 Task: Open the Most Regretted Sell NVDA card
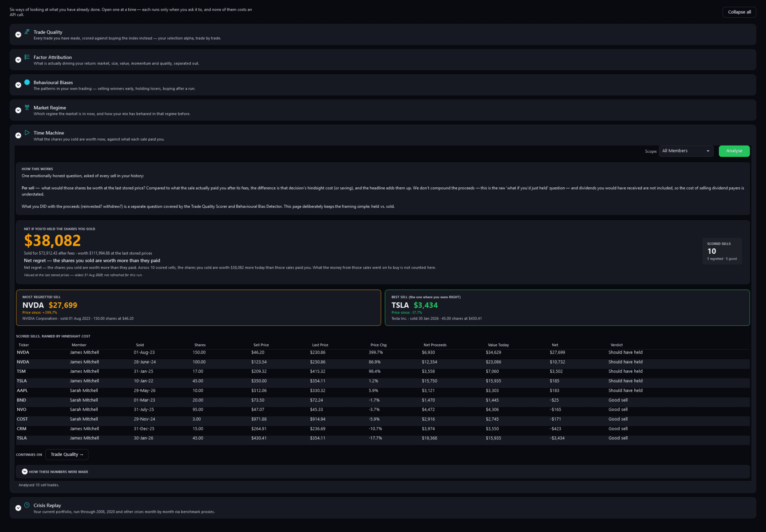coord(198,308)
